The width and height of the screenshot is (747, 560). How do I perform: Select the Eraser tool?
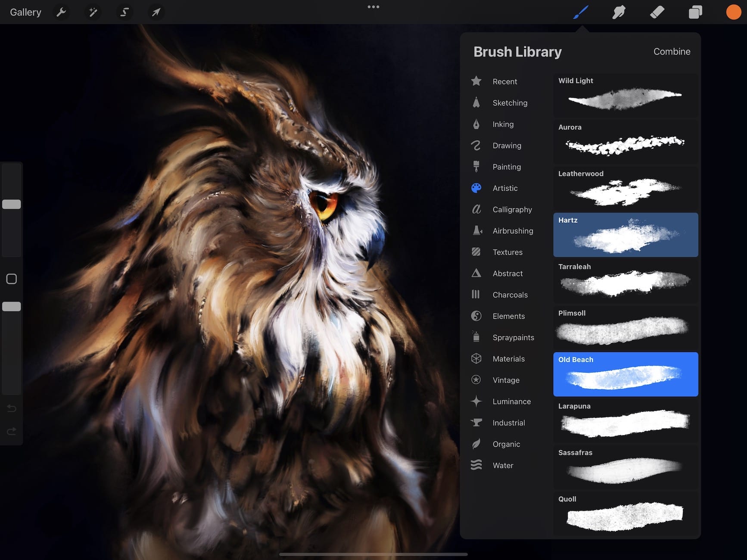pos(657,12)
